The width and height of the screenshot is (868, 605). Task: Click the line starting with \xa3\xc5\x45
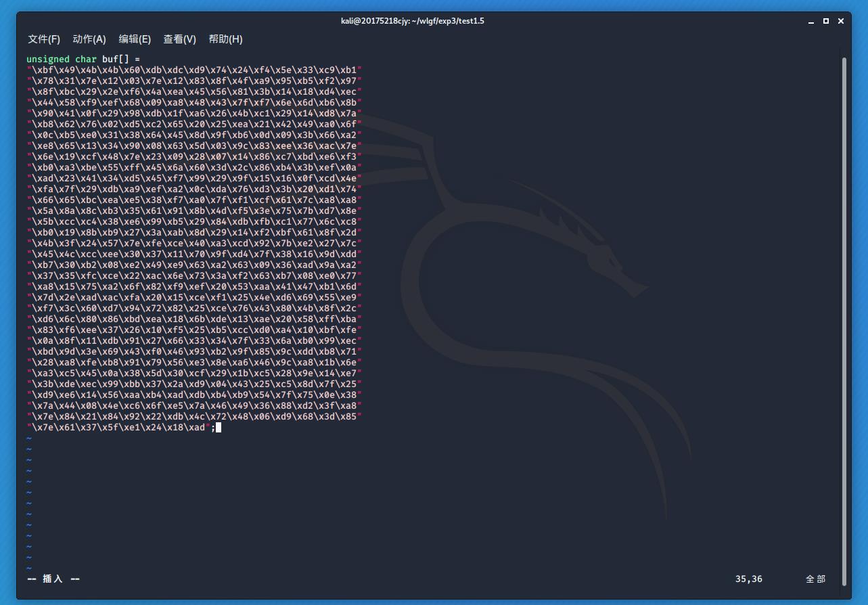pos(195,374)
